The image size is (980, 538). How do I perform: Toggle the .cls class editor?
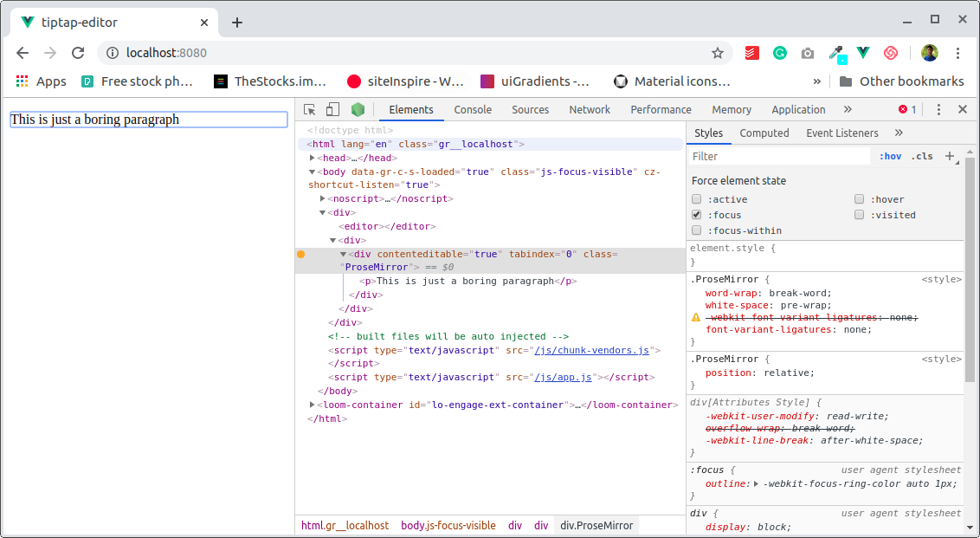tap(921, 157)
